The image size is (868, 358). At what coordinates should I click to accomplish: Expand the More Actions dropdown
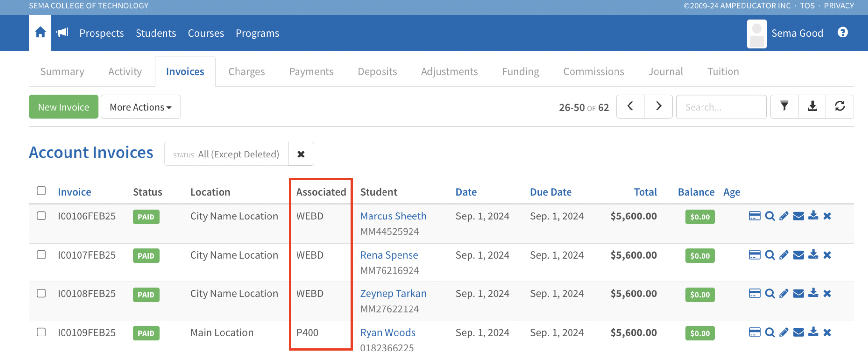[x=140, y=107]
